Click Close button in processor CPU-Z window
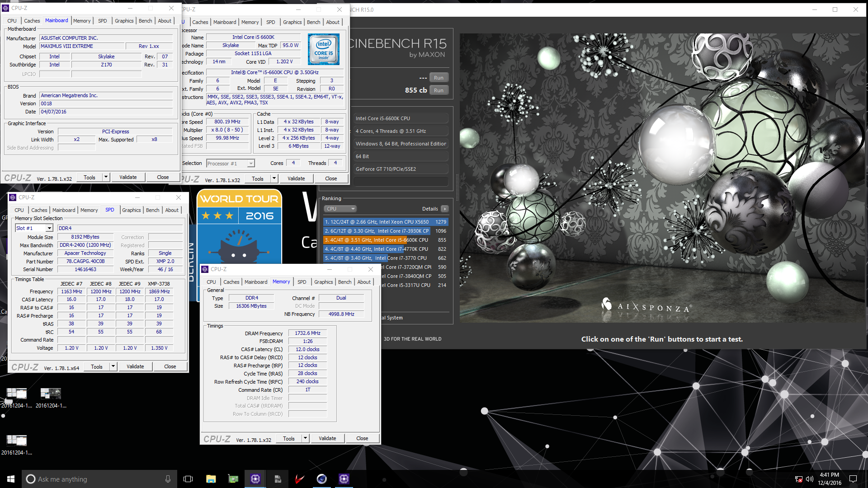 (331, 178)
